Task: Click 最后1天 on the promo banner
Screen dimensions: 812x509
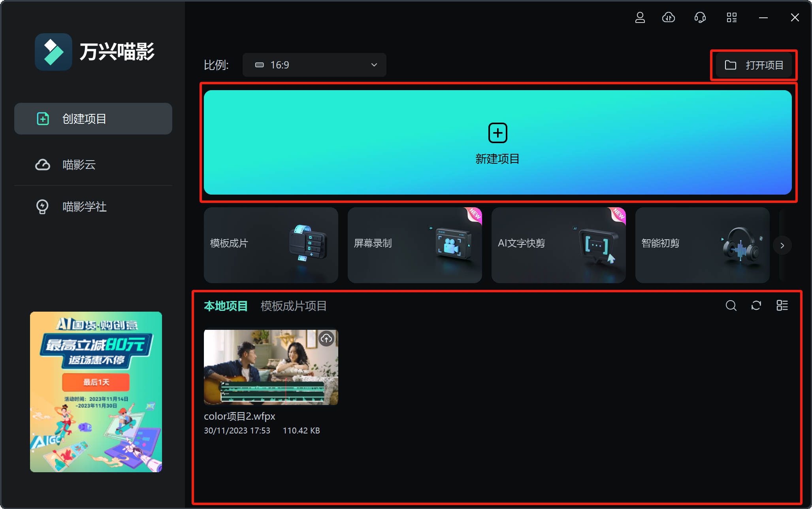Action: [x=95, y=382]
